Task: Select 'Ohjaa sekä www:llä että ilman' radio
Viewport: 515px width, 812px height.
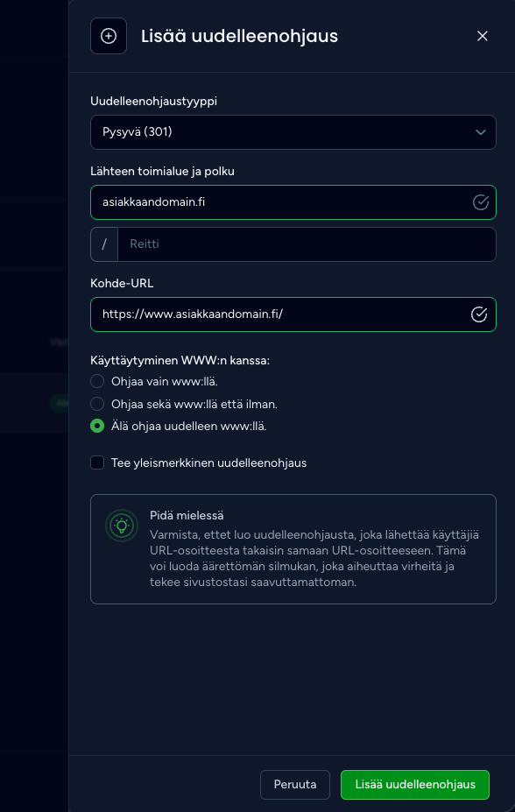Action: pyautogui.click(x=97, y=404)
